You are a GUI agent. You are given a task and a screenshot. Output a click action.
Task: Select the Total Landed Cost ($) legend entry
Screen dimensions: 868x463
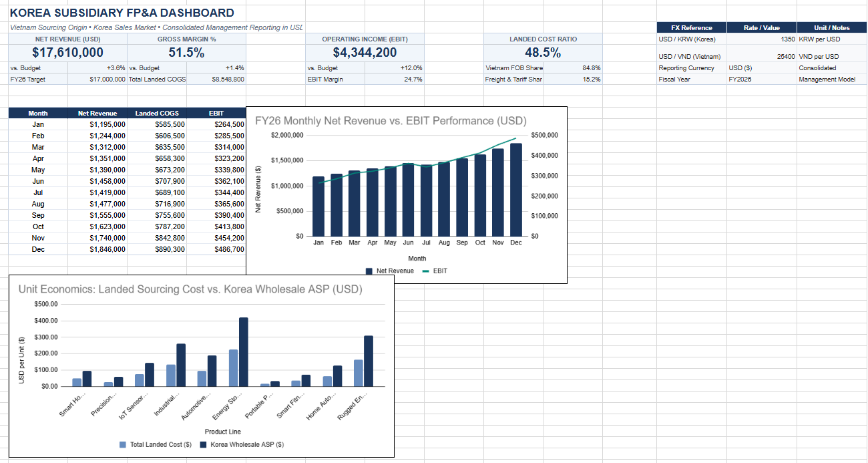coord(155,444)
